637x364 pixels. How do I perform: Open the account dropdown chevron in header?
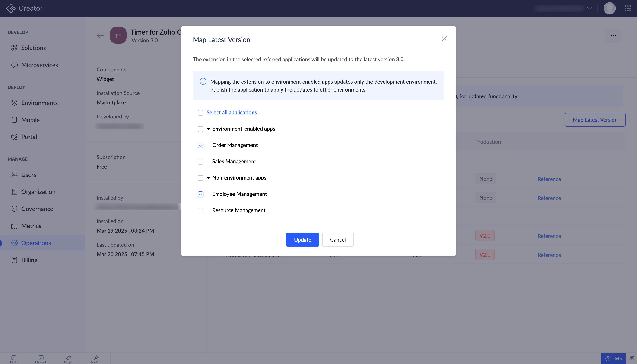[x=589, y=8]
